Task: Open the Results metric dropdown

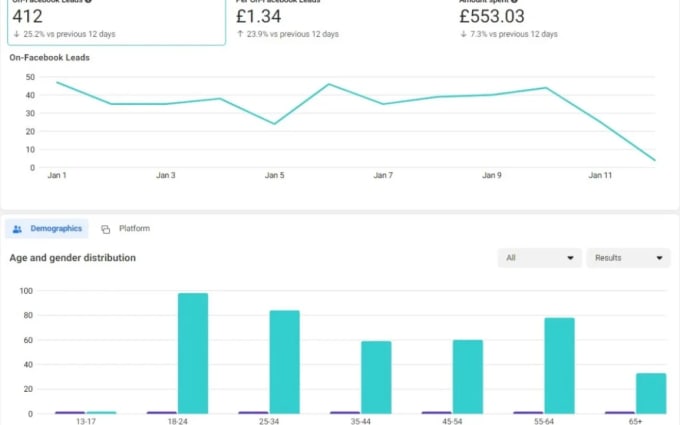Action: click(627, 258)
